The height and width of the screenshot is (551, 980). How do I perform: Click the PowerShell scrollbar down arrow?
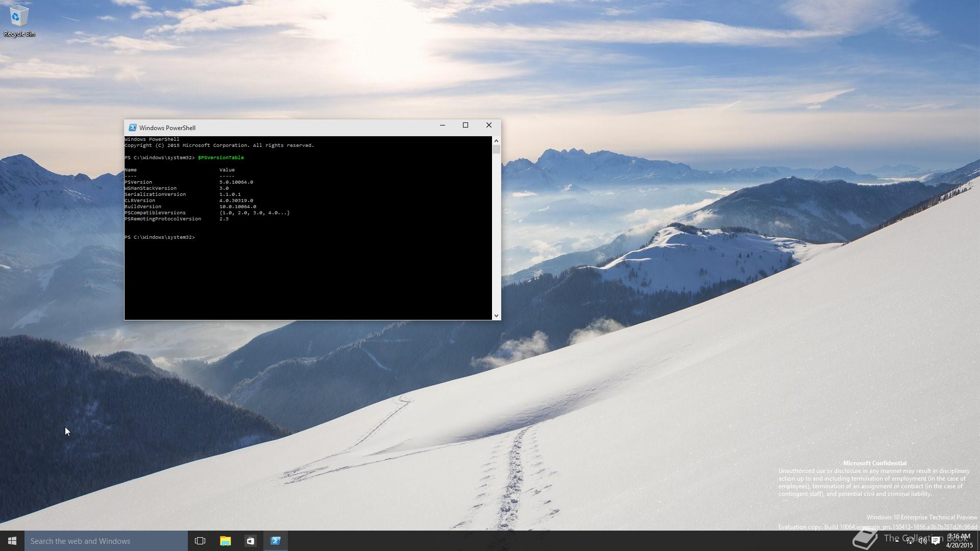(496, 316)
